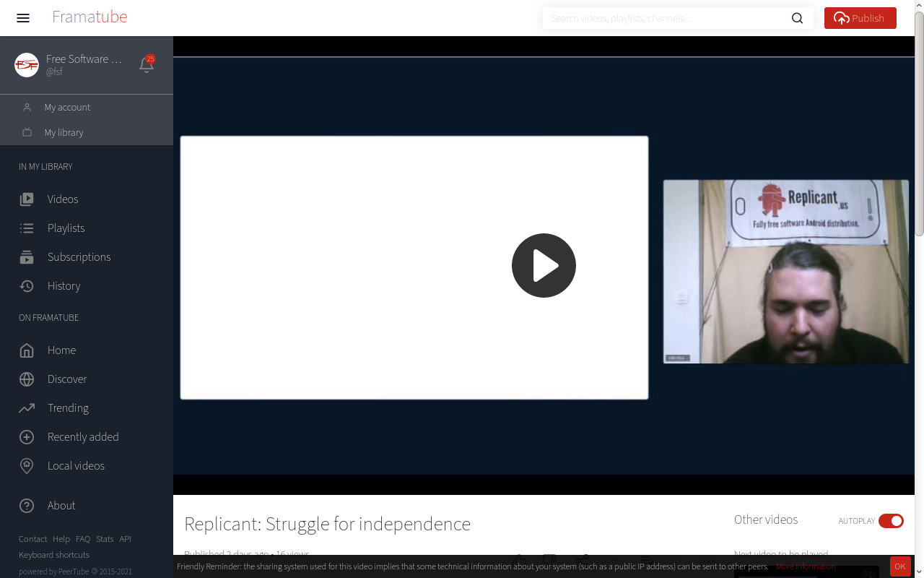924x578 pixels.
Task: Toggle the Autoplay switch off
Action: click(891, 521)
